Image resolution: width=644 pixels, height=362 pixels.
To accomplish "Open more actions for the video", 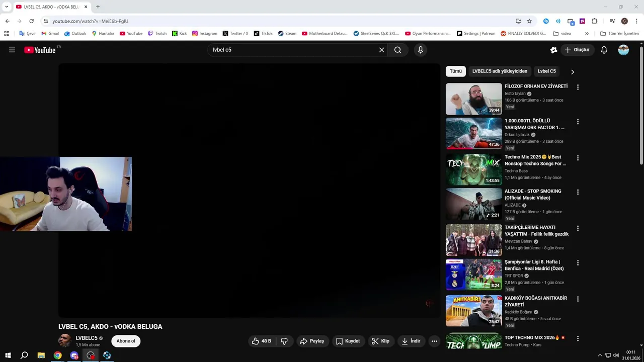I will (x=434, y=341).
